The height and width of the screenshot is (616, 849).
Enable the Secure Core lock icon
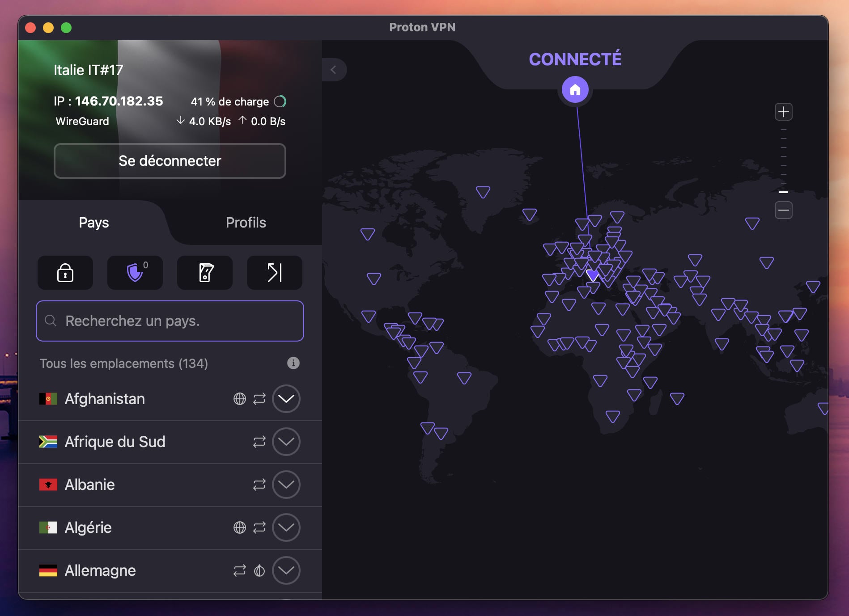tap(65, 273)
